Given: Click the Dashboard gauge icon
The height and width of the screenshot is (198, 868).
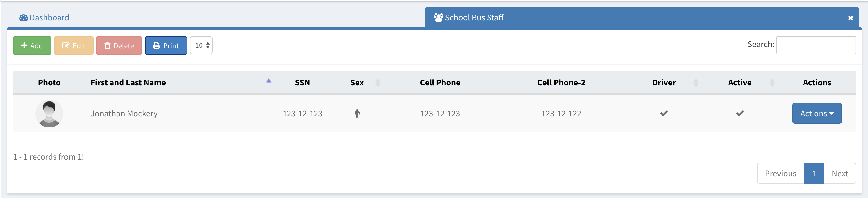Looking at the screenshot, I should 23,18.
